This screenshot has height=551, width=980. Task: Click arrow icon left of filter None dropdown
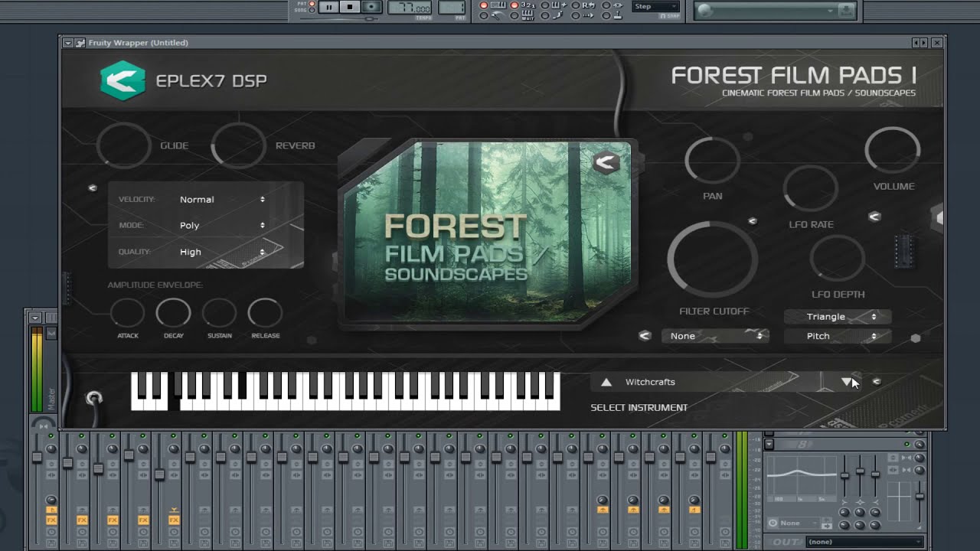pos(645,335)
